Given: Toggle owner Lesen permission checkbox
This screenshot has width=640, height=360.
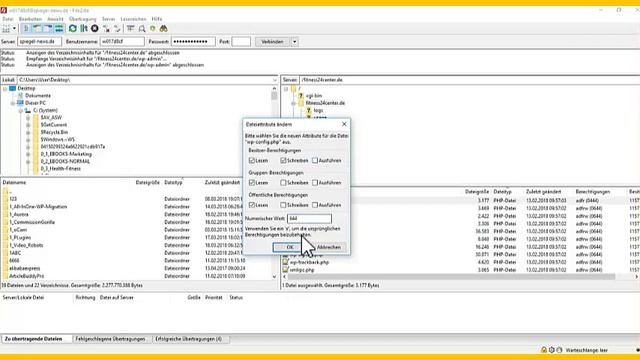Looking at the screenshot, I should pos(252,160).
